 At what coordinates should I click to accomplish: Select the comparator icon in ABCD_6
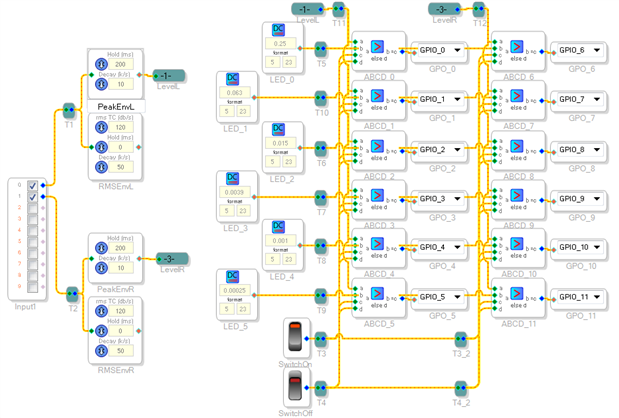[517, 47]
